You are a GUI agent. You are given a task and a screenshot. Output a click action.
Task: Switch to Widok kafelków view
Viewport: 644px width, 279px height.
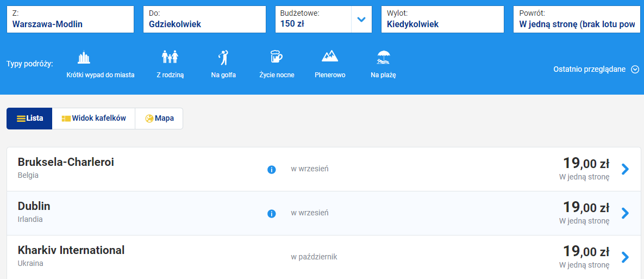click(x=93, y=119)
